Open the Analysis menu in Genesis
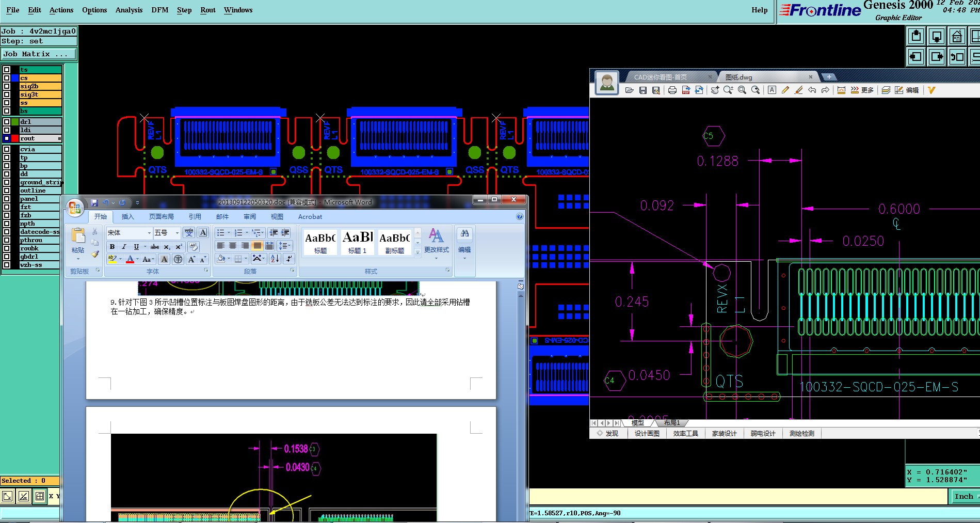Image resolution: width=980 pixels, height=523 pixels. click(128, 10)
